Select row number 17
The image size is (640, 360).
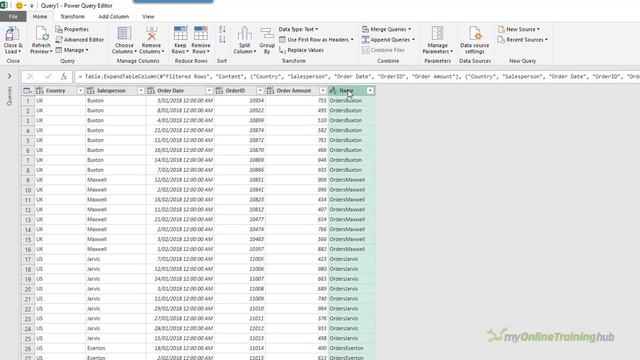coord(28,259)
